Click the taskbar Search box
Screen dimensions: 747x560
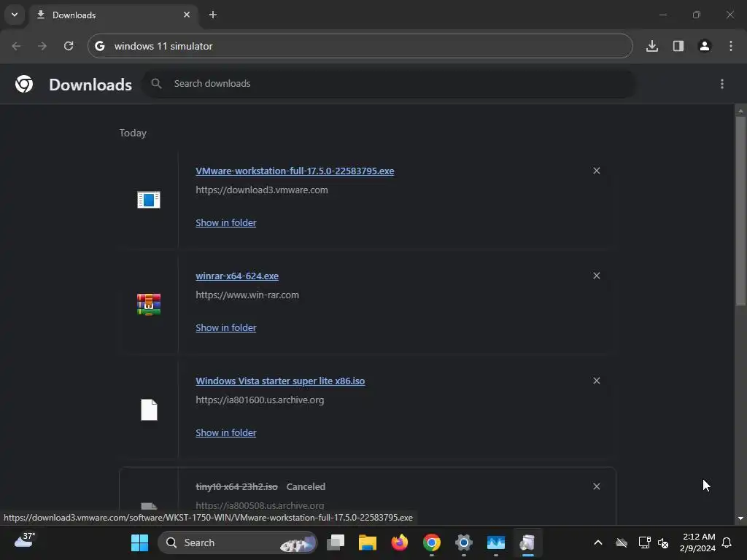(x=237, y=542)
